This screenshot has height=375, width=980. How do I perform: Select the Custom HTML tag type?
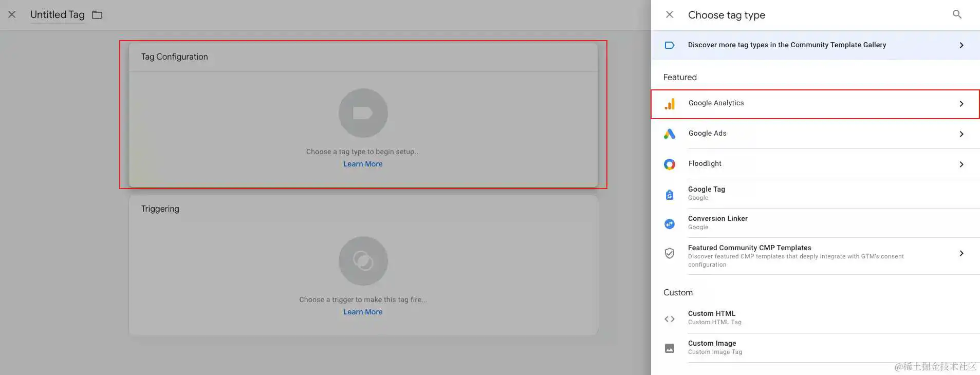tap(815, 318)
